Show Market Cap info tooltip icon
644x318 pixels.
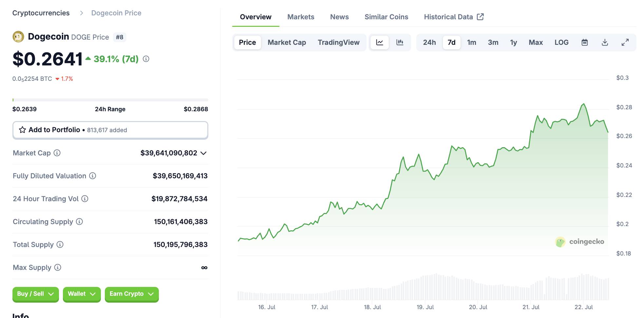tap(57, 153)
